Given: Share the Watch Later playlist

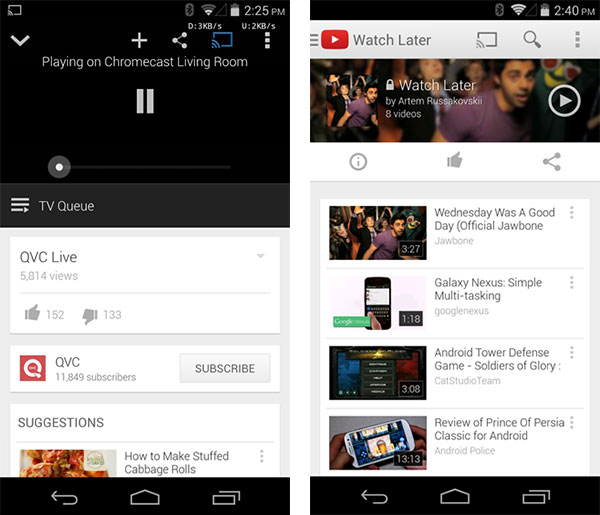Looking at the screenshot, I should tap(552, 161).
